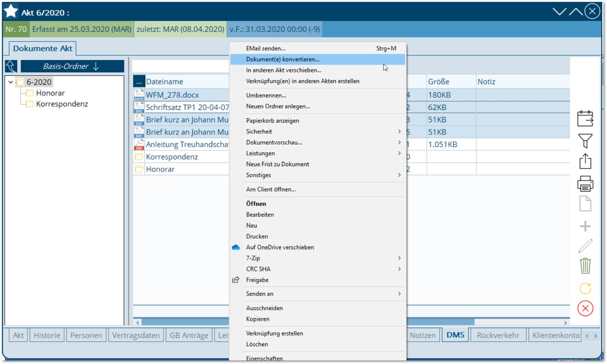
Task: Click the Freigabe share icon in context menu
Action: (236, 280)
